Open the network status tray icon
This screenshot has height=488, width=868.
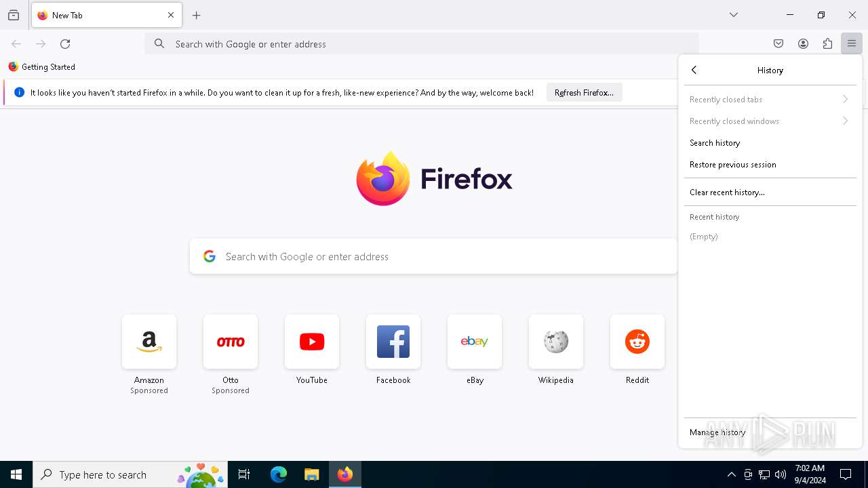click(x=764, y=474)
